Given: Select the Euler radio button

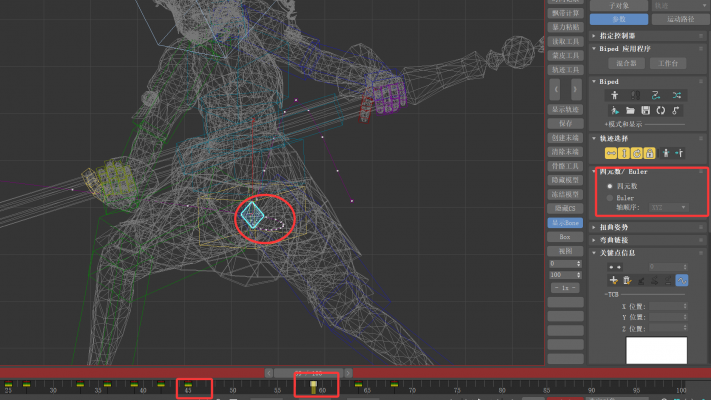Looking at the screenshot, I should click(x=610, y=197).
